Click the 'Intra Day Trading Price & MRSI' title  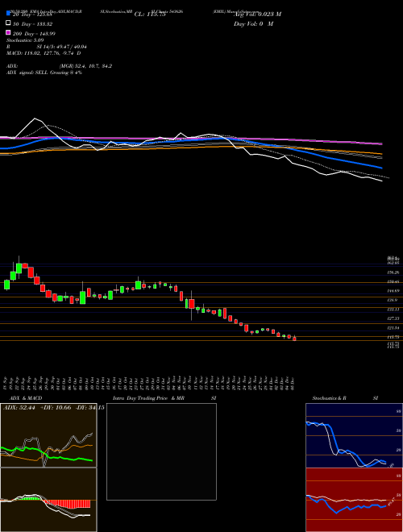click(164, 398)
